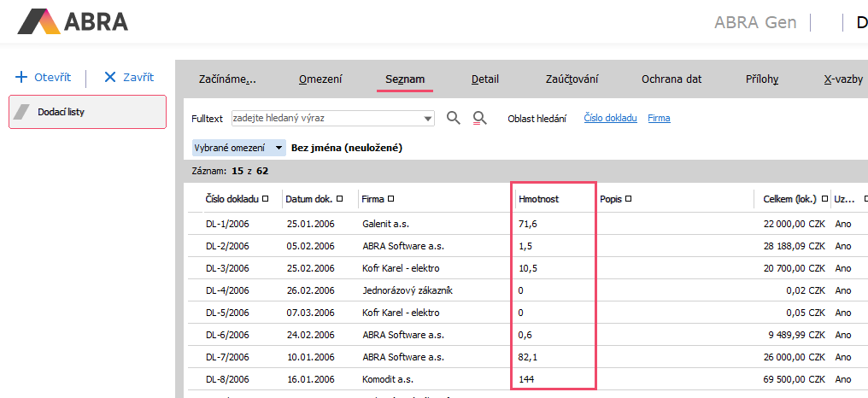Open the Fulltext search dropdown arrow

[x=427, y=118]
